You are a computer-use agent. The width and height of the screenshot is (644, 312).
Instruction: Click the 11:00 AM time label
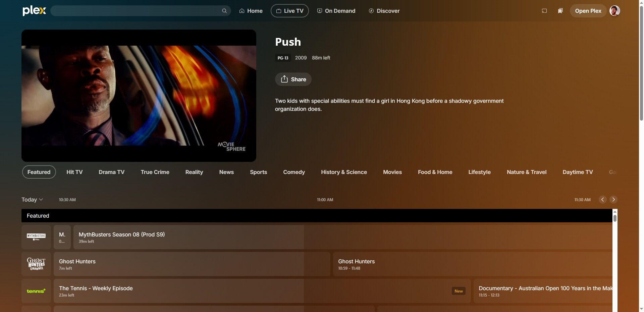325,199
